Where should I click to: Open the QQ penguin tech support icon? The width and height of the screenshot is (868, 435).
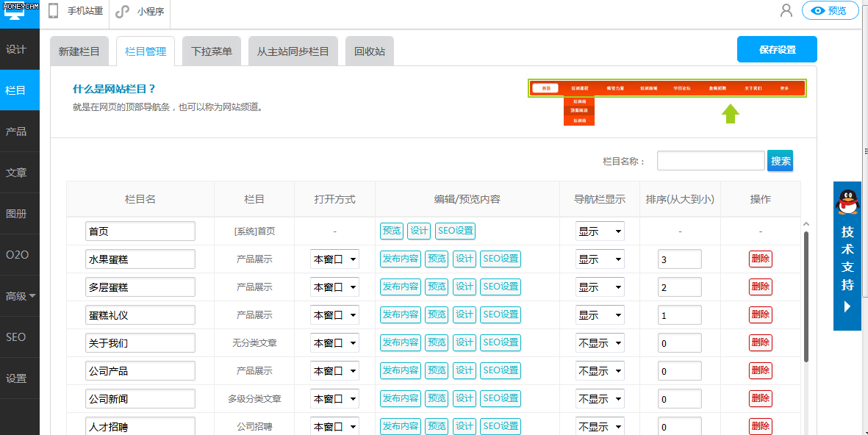(x=847, y=202)
